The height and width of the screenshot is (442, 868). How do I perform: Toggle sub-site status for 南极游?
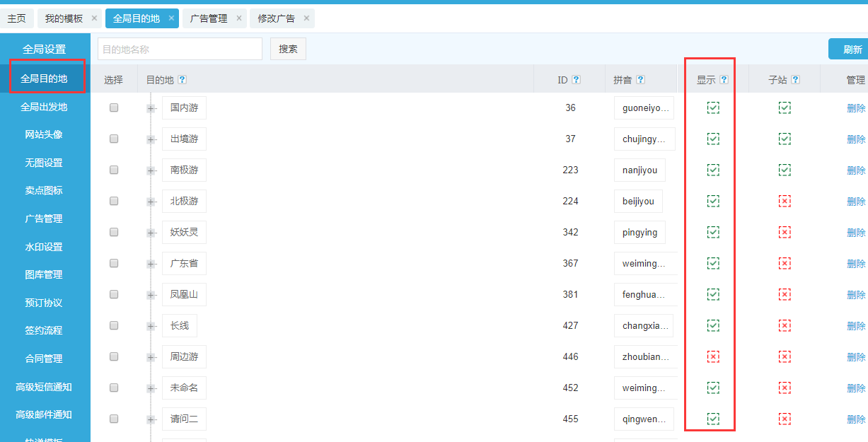click(785, 170)
